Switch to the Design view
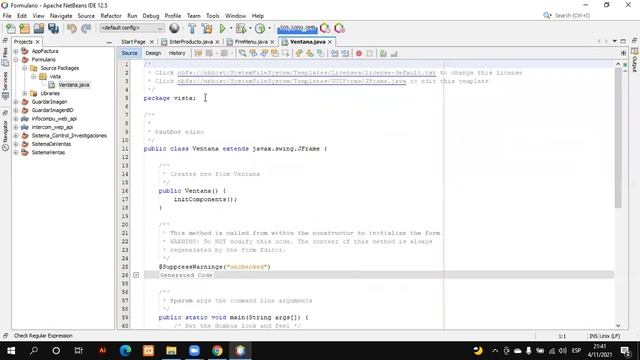640x360 pixels. 153,53
